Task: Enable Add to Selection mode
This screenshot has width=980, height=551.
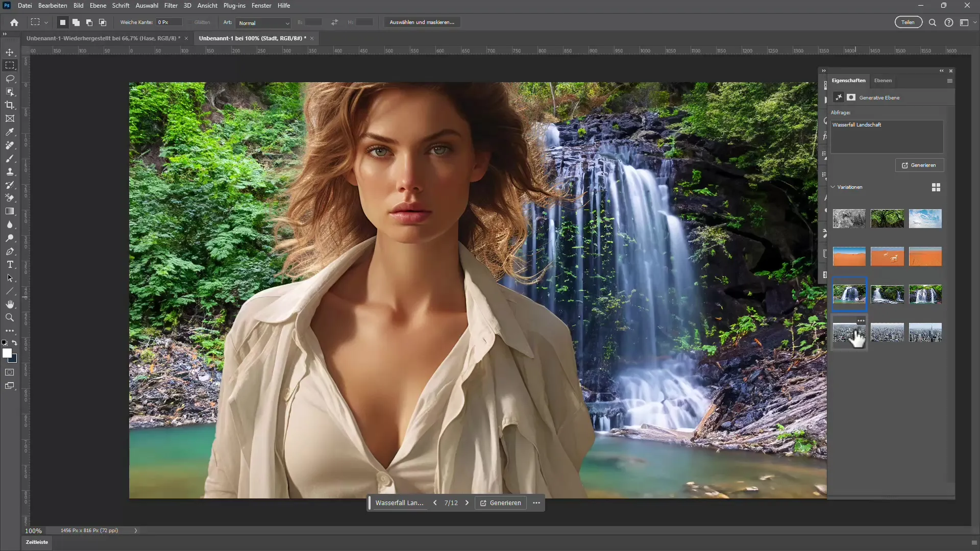Action: tap(76, 22)
